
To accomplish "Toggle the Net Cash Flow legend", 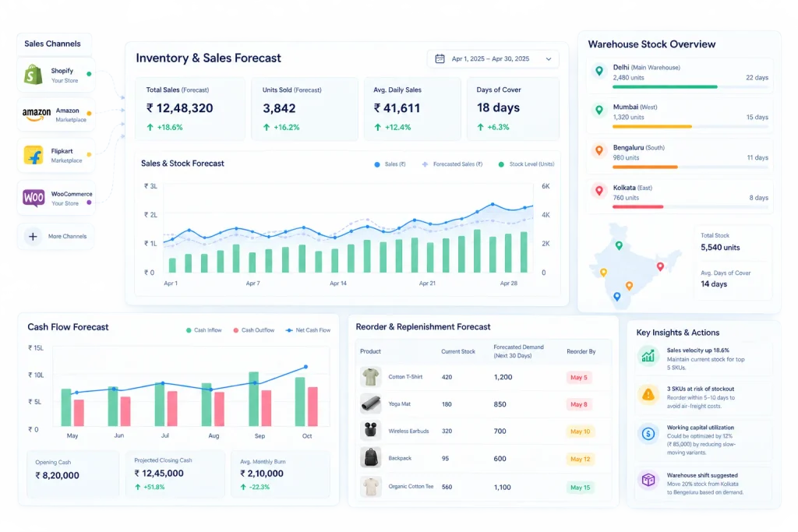I will [x=309, y=330].
